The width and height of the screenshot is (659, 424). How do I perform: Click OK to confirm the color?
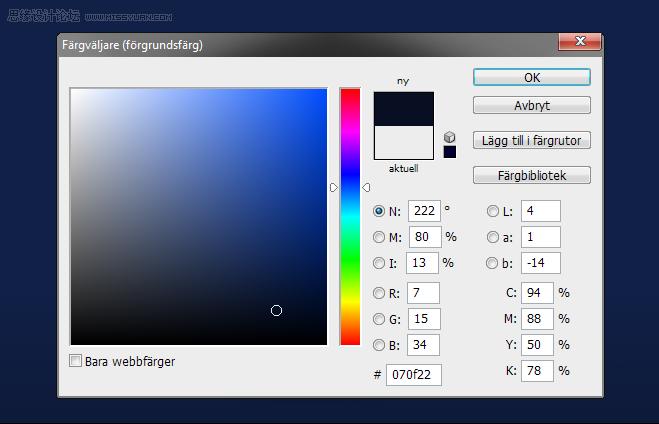tap(532, 78)
